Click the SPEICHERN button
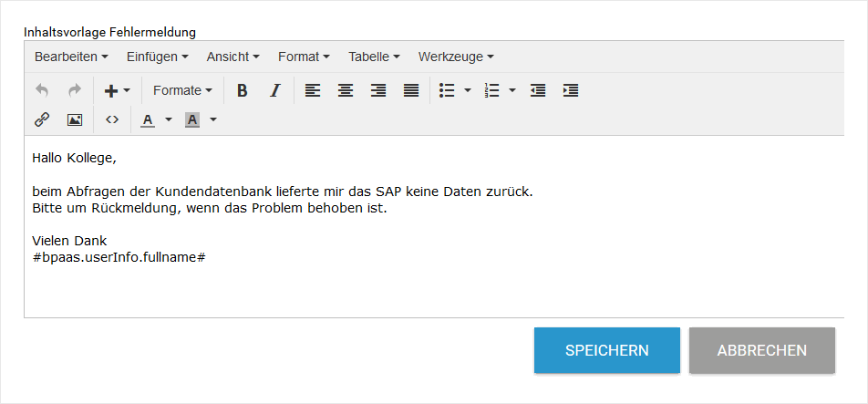868x404 pixels. 606,350
